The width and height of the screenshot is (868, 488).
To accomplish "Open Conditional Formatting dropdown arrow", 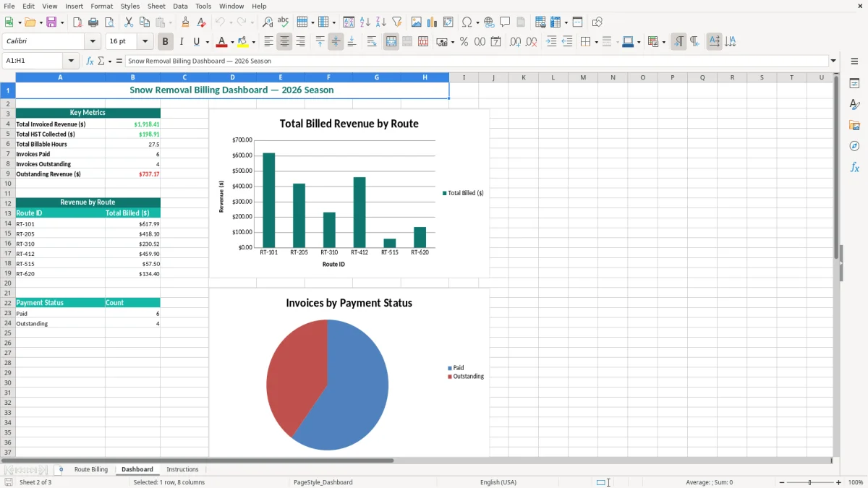I will [663, 42].
